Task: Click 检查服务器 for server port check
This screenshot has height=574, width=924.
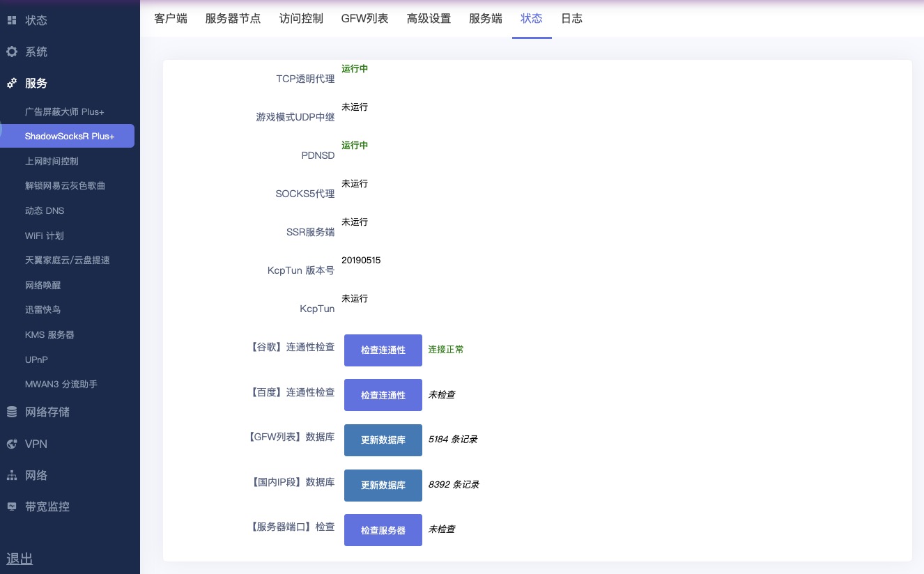Action: click(x=383, y=530)
